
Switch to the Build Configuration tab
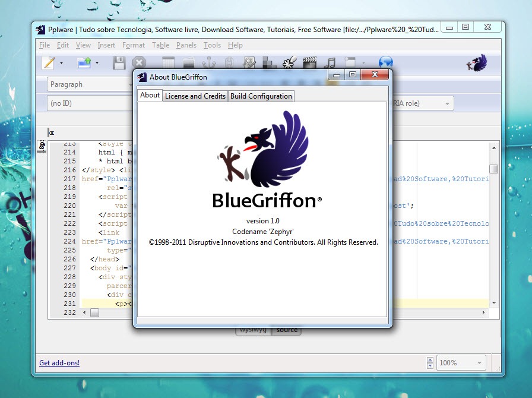tap(261, 96)
